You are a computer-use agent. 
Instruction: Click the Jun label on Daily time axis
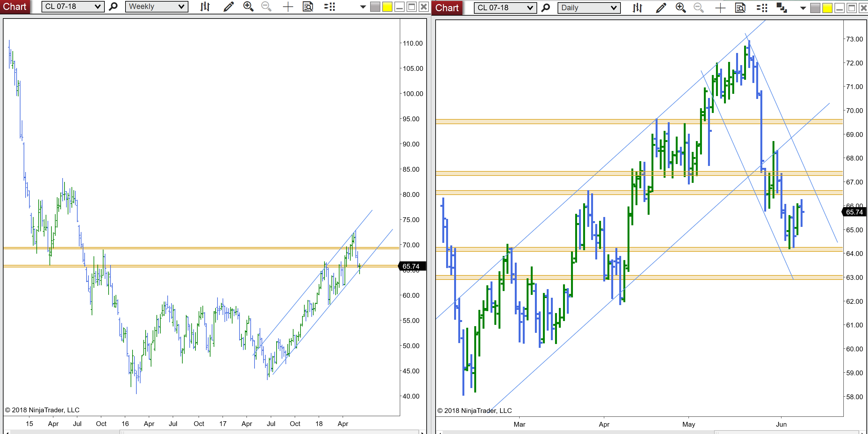click(x=781, y=424)
